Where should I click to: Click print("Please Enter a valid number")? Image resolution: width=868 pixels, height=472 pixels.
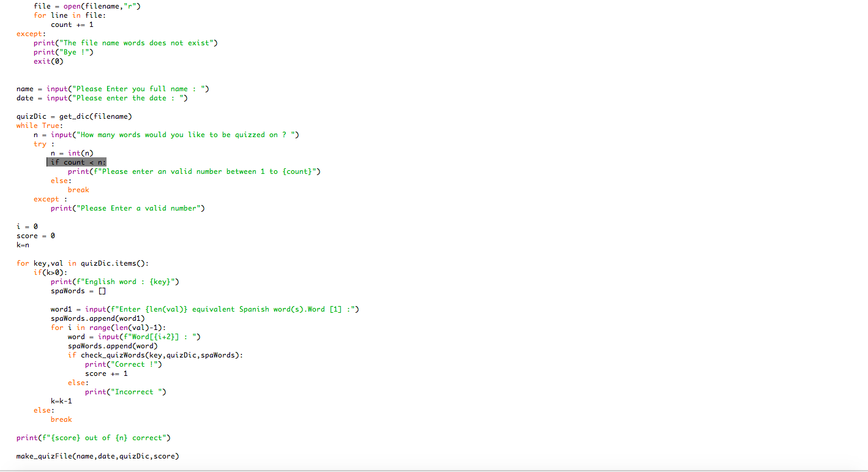pos(128,208)
